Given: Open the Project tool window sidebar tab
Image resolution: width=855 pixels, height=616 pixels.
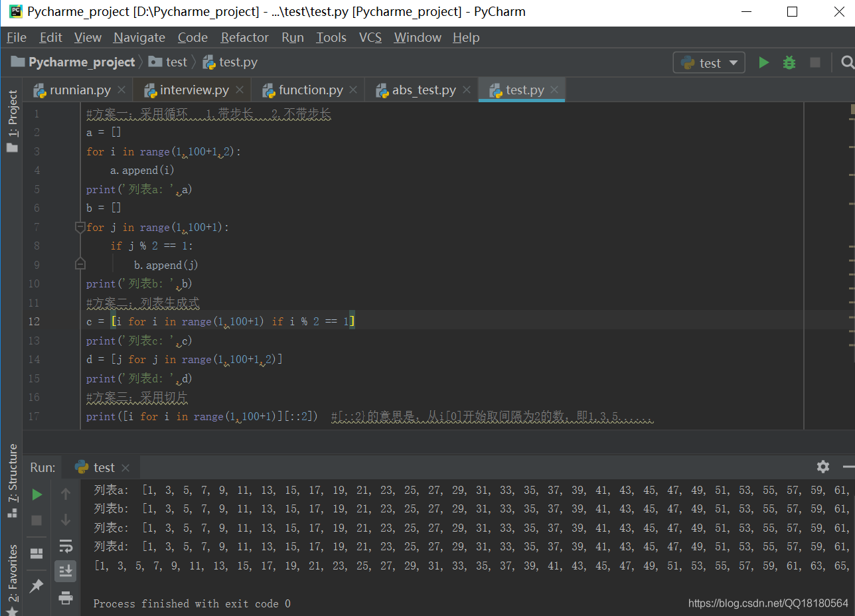Looking at the screenshot, I should point(13,121).
